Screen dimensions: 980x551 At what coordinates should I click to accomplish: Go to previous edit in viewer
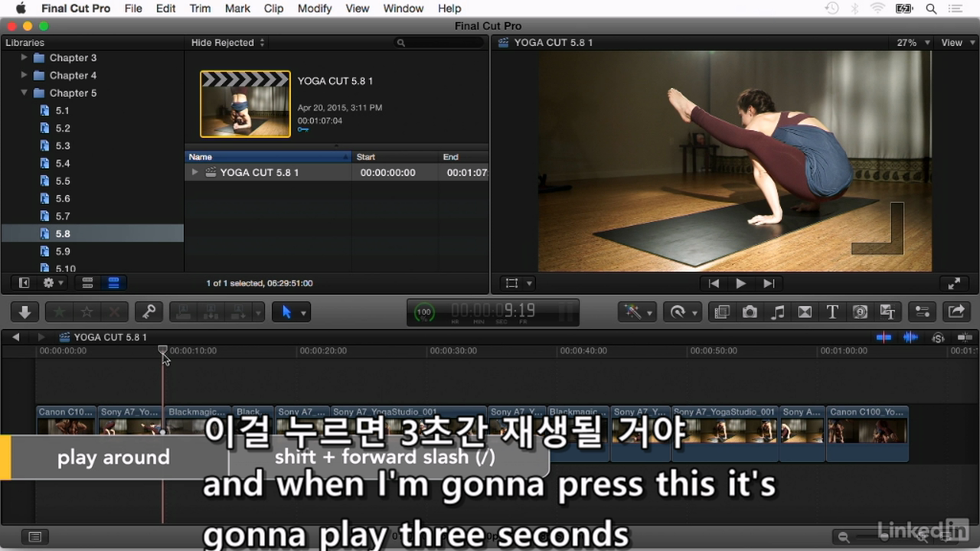[714, 283]
